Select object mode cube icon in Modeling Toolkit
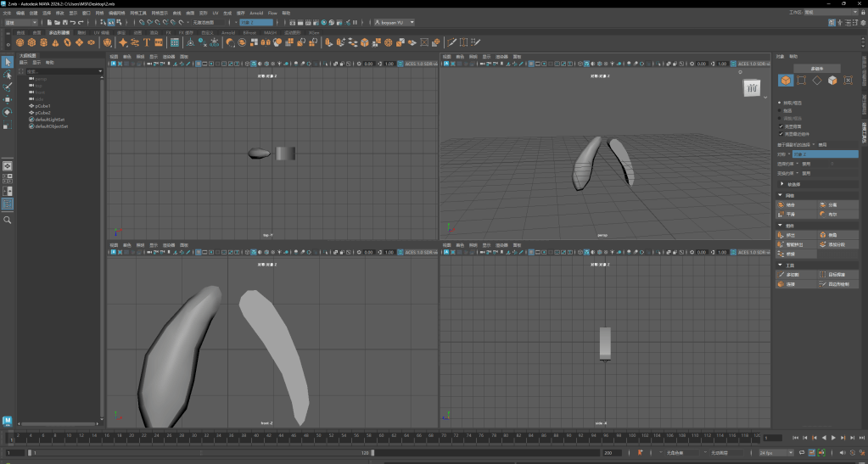 point(786,81)
